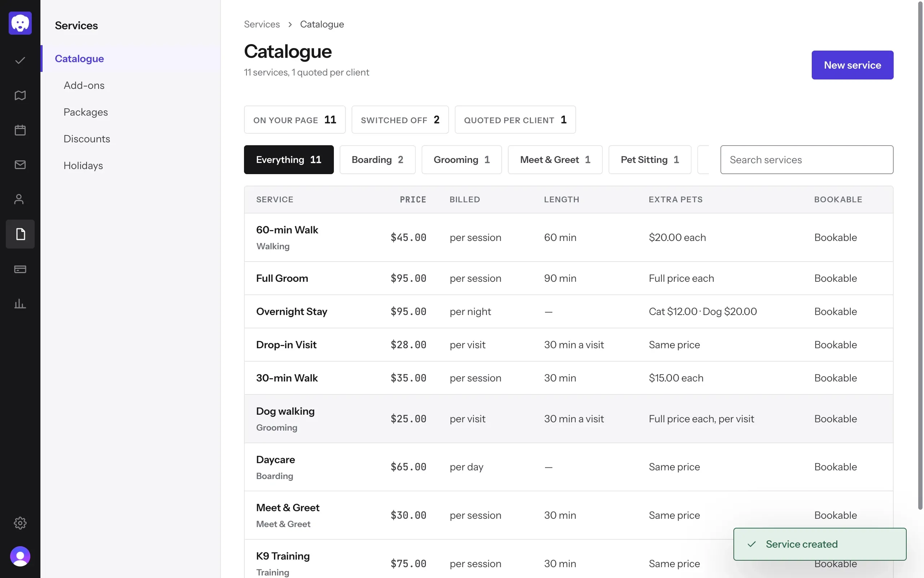Screen dimensions: 924x578
Task: Open the calendar icon in sidebar
Action: (x=20, y=130)
